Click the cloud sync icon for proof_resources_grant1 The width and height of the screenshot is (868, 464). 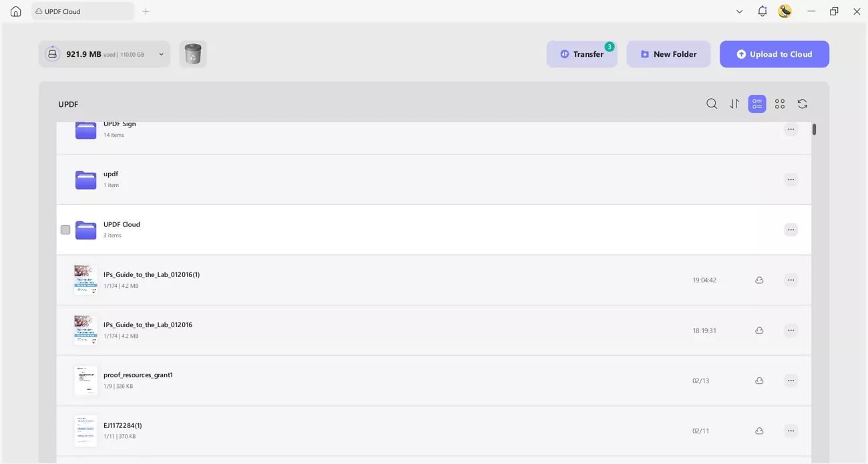point(759,380)
